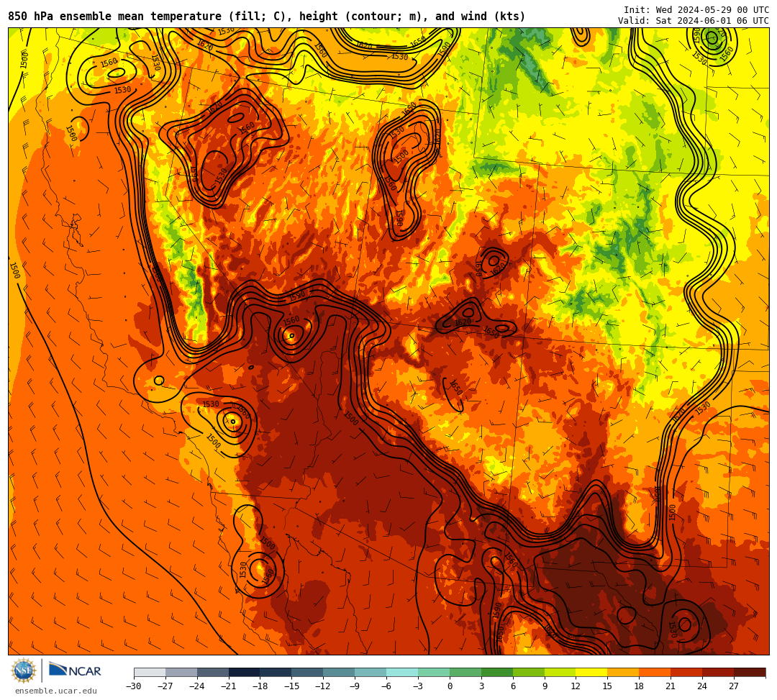
Task: Pick the colorbar swatch between −30 and −27
Action: 150,672
